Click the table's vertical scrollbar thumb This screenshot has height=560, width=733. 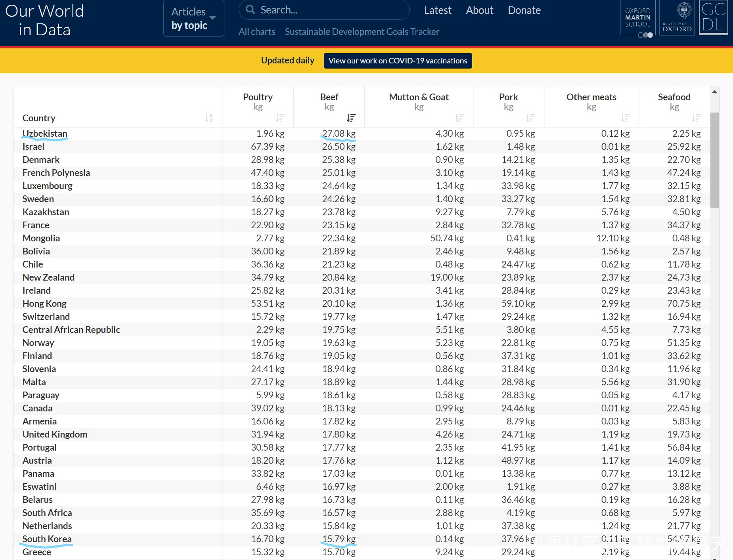click(714, 160)
